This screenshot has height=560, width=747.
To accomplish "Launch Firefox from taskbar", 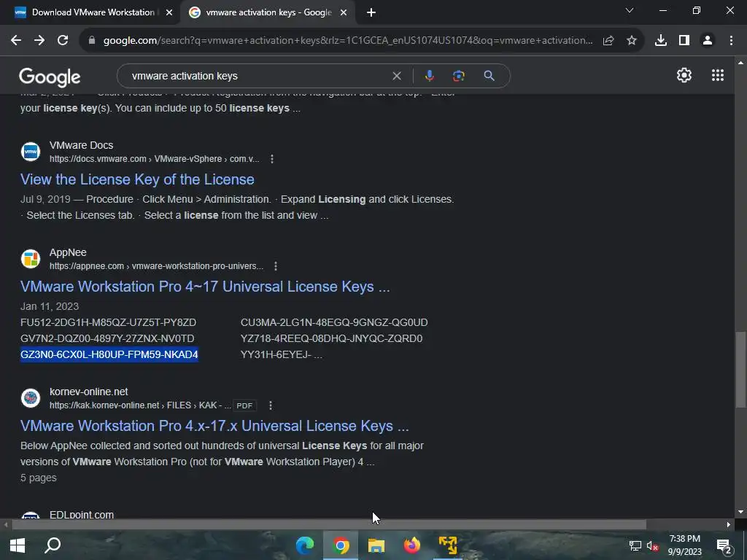I will pyautogui.click(x=411, y=545).
